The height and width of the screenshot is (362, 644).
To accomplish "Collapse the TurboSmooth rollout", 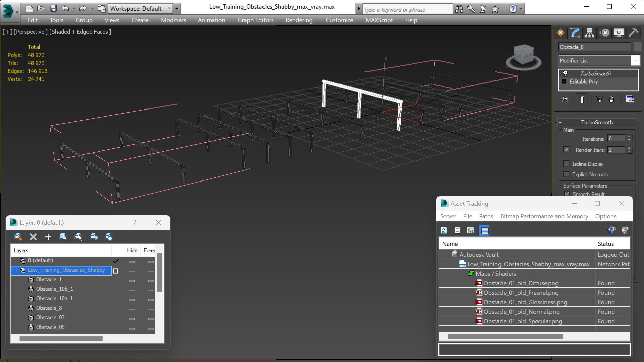I will point(560,122).
